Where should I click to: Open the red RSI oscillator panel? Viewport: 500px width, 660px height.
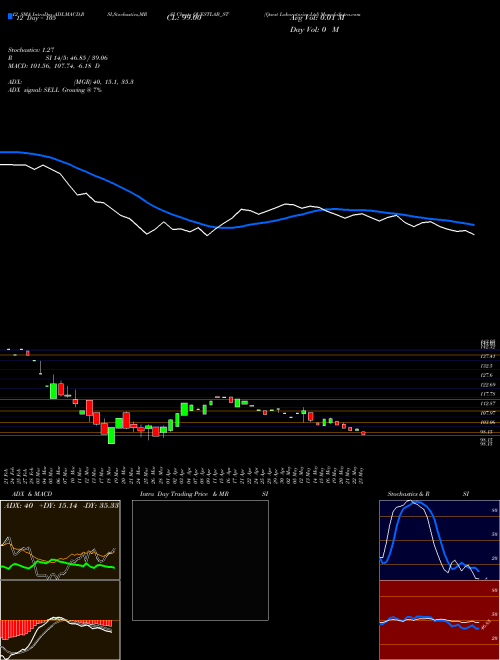439,620
